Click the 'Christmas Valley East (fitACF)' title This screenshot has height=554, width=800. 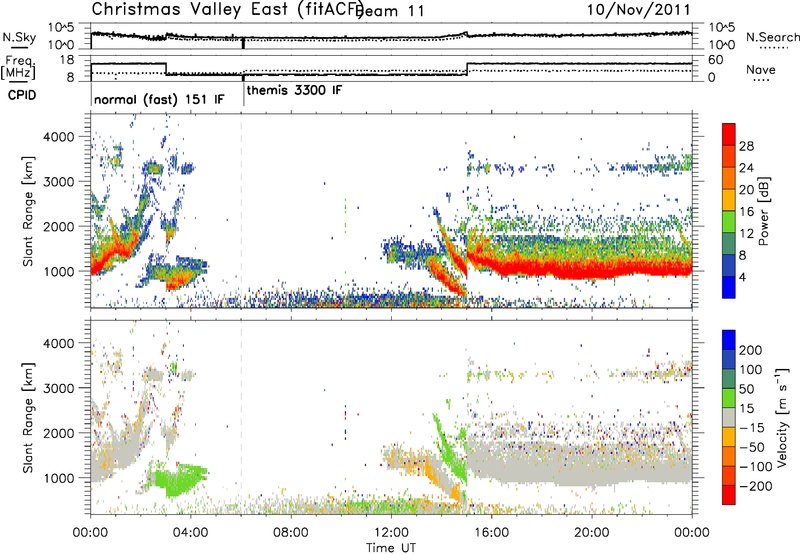(x=228, y=10)
